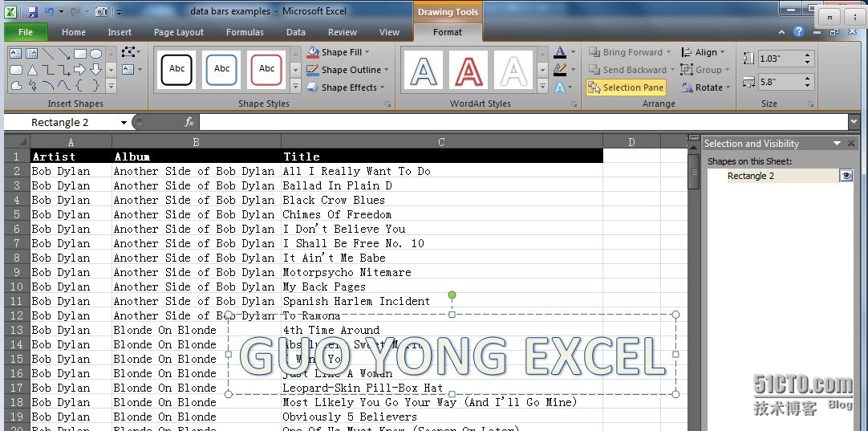Switch to the Formulas tab
The width and height of the screenshot is (868, 431).
tap(245, 32)
